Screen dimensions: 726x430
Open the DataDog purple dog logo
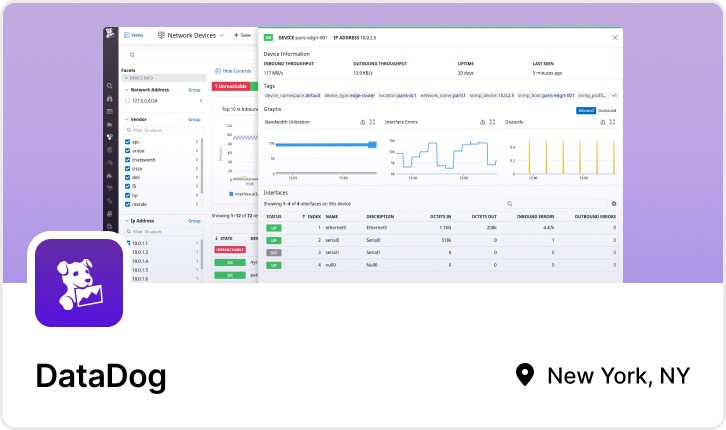[x=79, y=283]
